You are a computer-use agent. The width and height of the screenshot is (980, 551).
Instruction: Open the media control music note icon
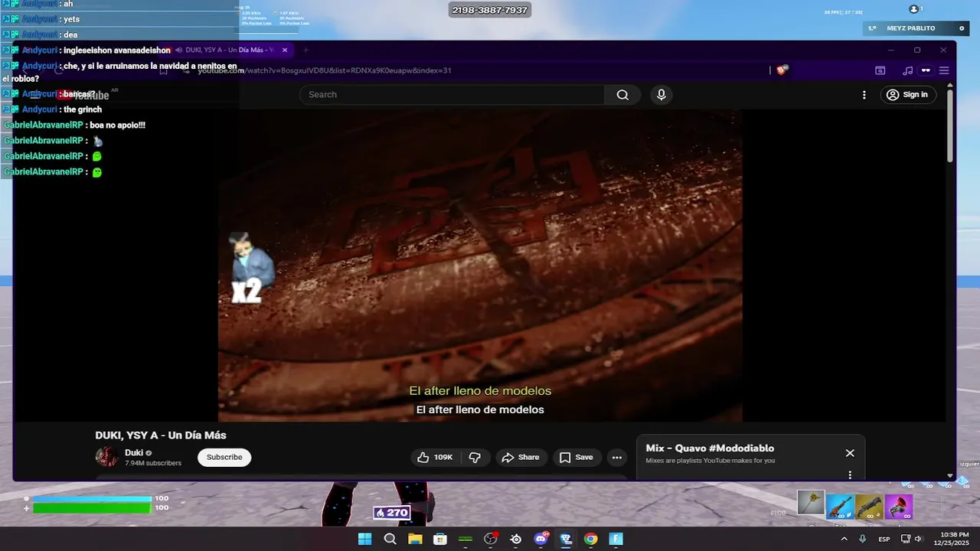point(908,70)
